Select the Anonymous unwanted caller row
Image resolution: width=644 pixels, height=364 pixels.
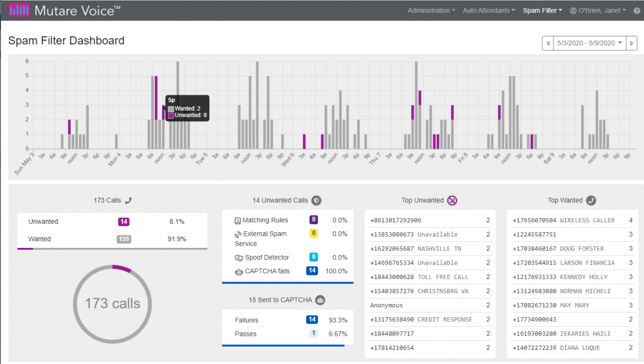point(430,305)
